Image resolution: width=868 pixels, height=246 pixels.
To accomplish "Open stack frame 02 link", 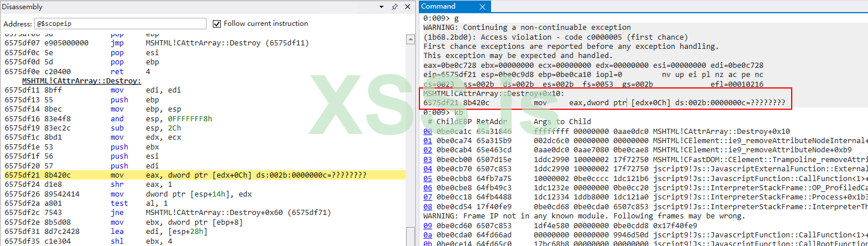I will [x=427, y=149].
